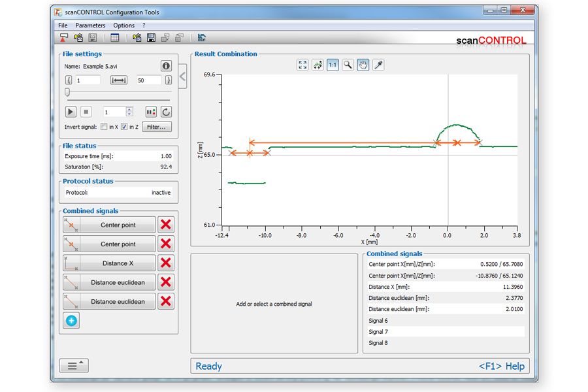The image size is (588, 392).
Task: Click the reload circular arrow icon
Action: pos(166,112)
